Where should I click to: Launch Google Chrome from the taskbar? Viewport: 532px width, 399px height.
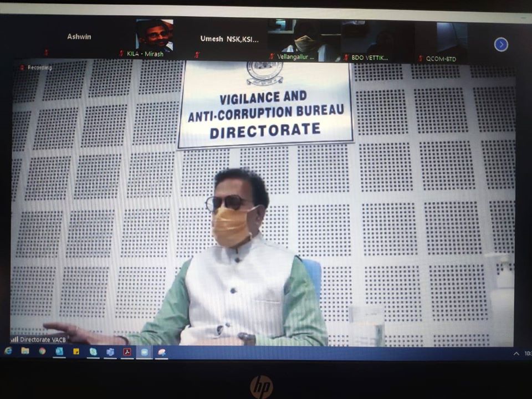click(x=43, y=351)
